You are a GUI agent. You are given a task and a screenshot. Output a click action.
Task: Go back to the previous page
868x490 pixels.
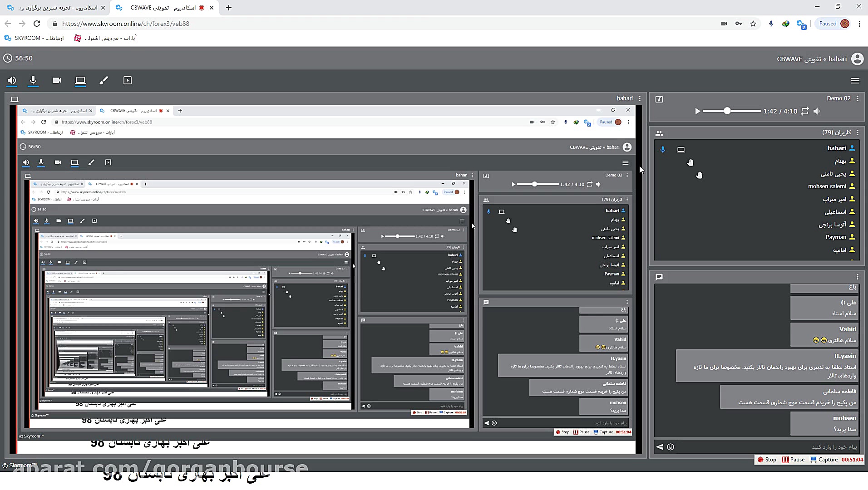pyautogui.click(x=8, y=24)
